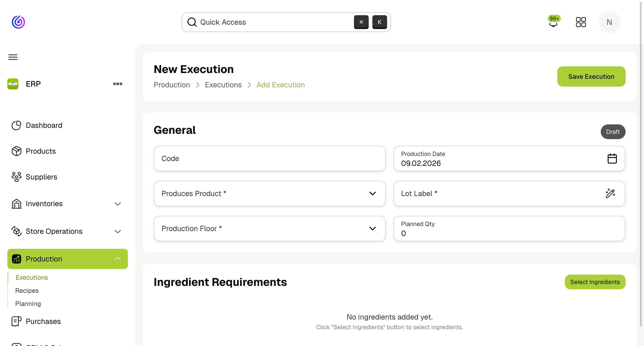This screenshot has width=644, height=346.
Task: Select Recipes under Production
Action: point(27,290)
